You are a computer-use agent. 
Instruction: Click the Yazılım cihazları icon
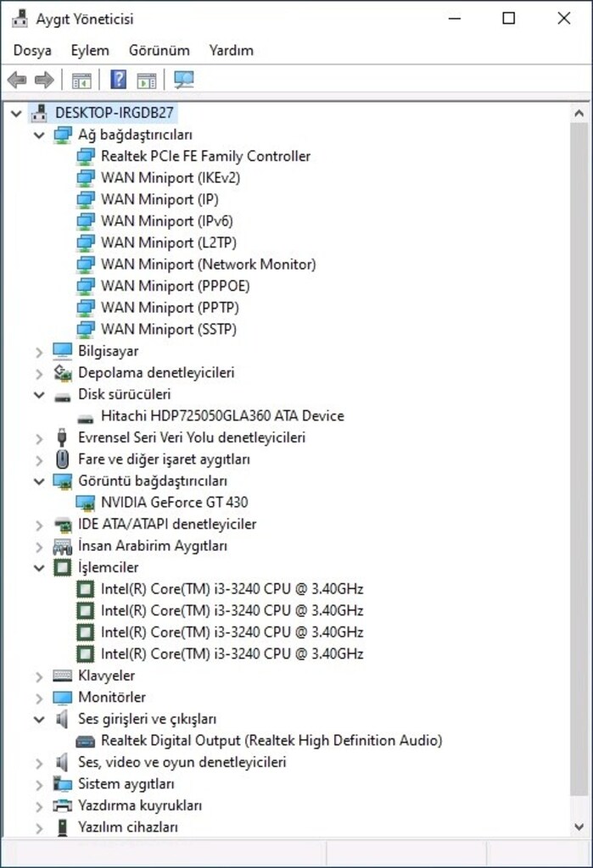point(63,827)
